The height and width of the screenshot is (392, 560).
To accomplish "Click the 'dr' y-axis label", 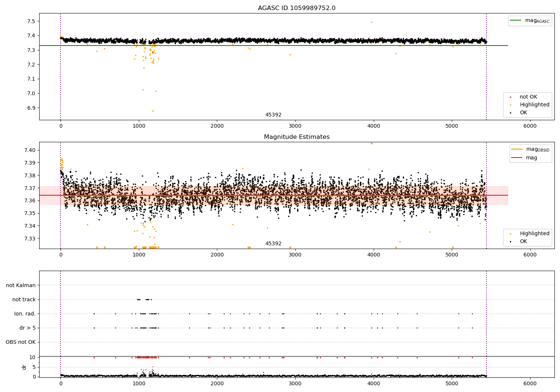I will click(24, 367).
